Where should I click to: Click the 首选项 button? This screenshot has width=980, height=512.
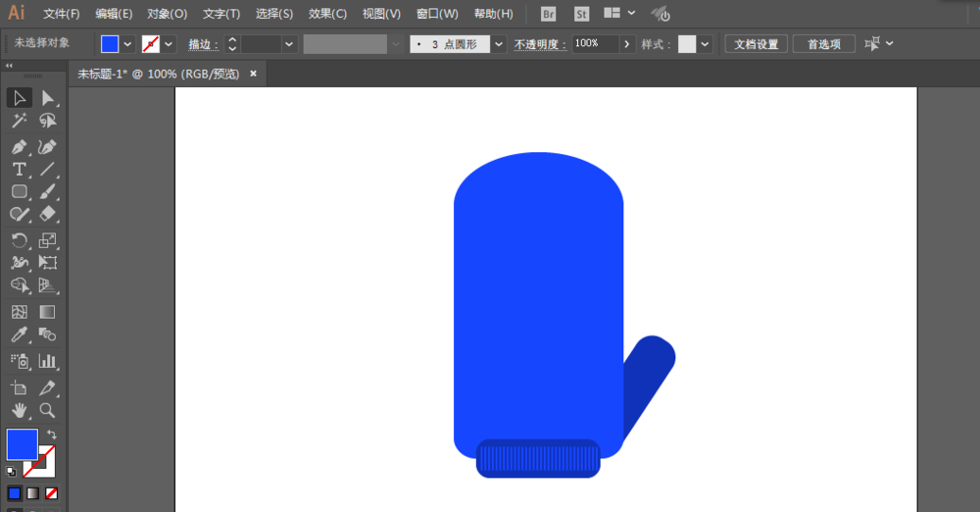point(824,44)
